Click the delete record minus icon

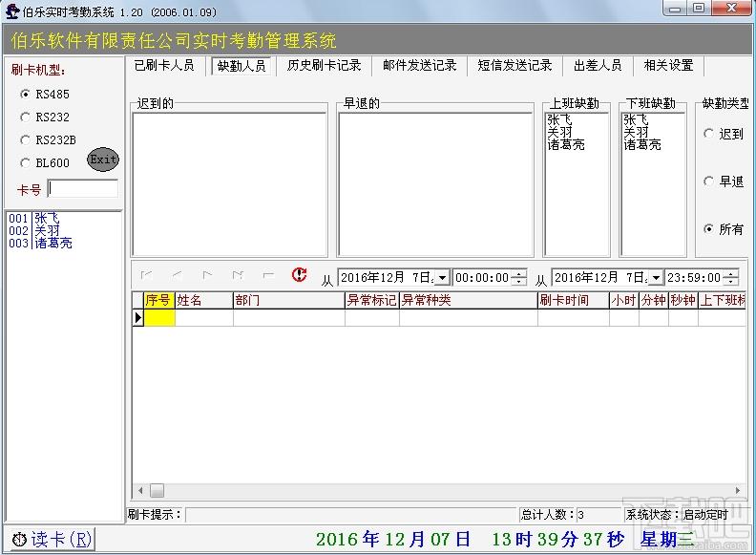point(268,275)
